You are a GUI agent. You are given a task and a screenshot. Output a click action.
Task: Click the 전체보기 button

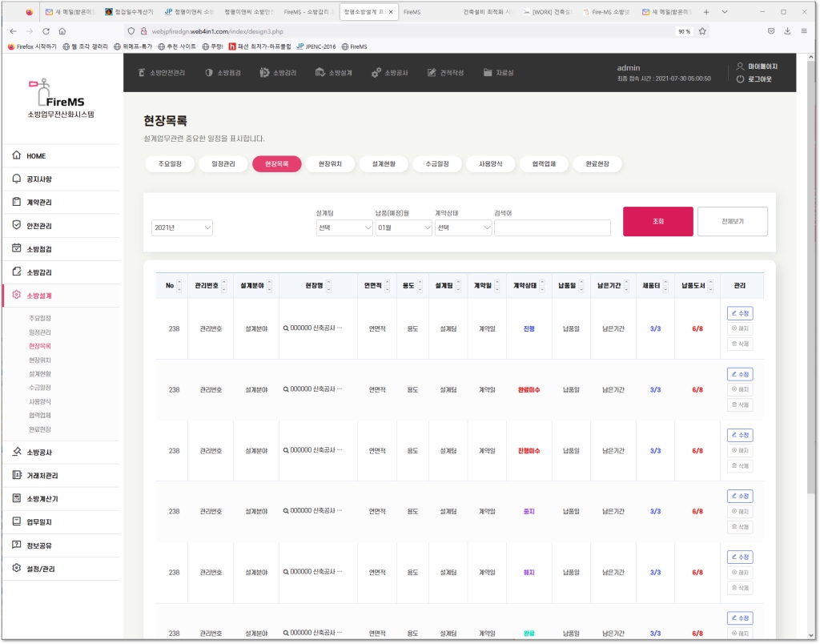(732, 221)
